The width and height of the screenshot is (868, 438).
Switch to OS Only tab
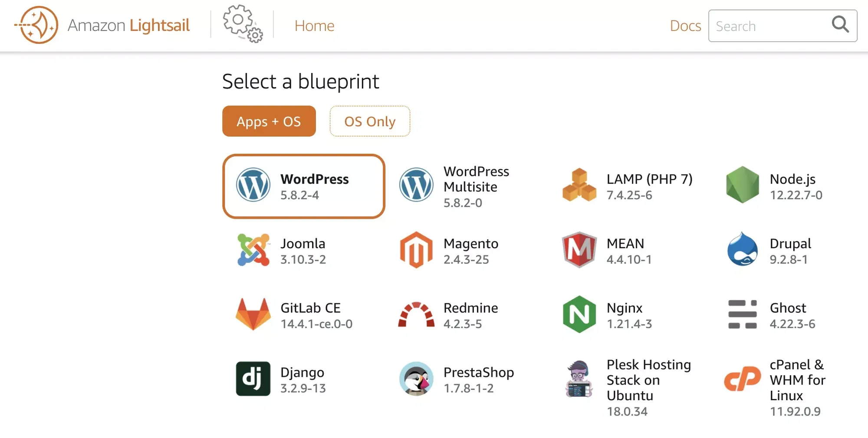pos(370,121)
